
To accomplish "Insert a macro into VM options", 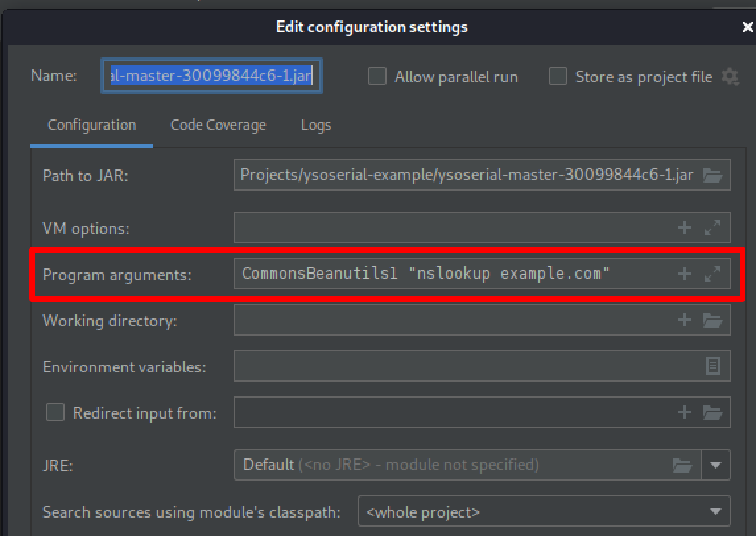I will pyautogui.click(x=684, y=227).
